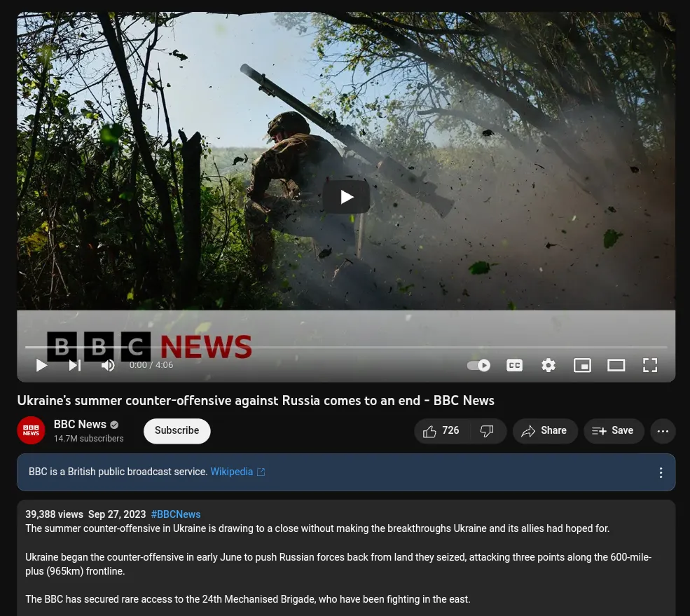690x616 pixels.
Task: Toggle the autoplay switch
Action: (478, 365)
